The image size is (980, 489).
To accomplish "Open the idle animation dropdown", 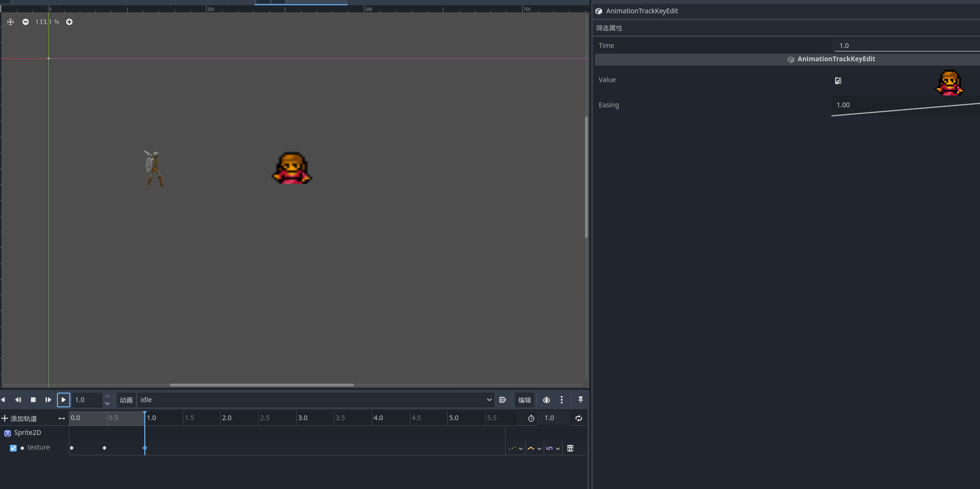I will coord(316,400).
